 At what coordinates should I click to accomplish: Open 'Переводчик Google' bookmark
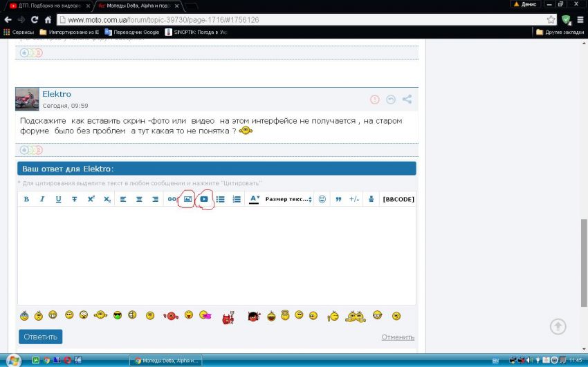click(132, 32)
